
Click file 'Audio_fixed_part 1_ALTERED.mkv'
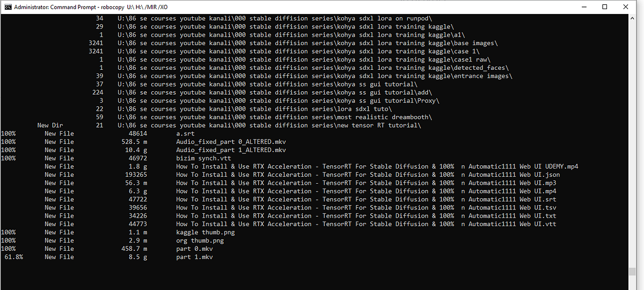pyautogui.click(x=231, y=150)
